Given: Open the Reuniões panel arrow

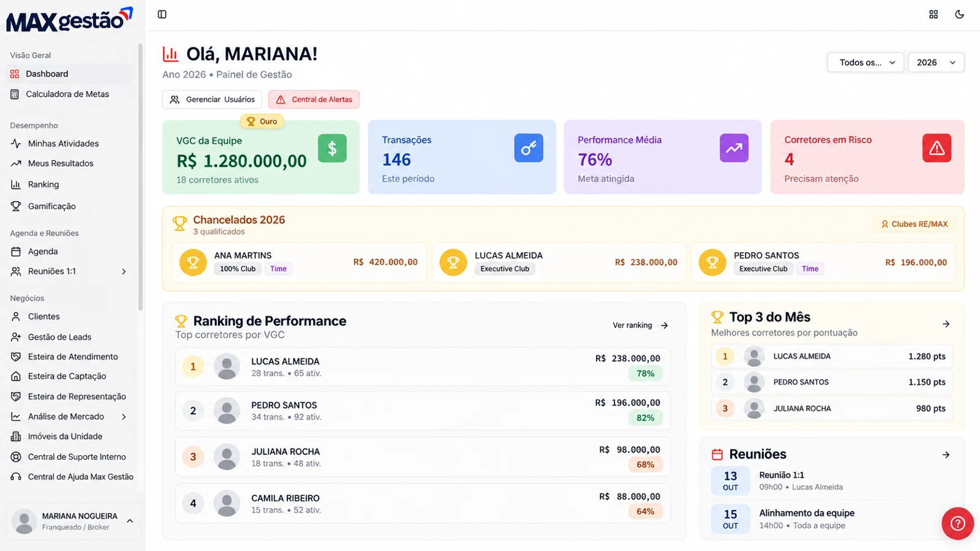Looking at the screenshot, I should click(946, 455).
